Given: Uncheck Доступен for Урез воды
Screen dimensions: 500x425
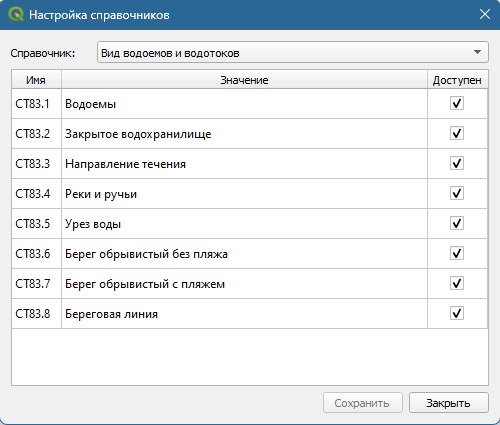Looking at the screenshot, I should (x=457, y=223).
